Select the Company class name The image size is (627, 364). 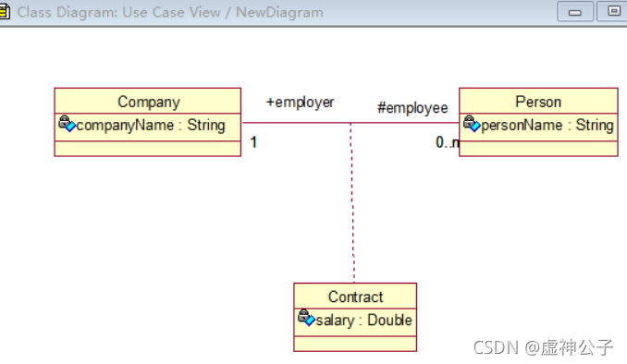coord(149,102)
